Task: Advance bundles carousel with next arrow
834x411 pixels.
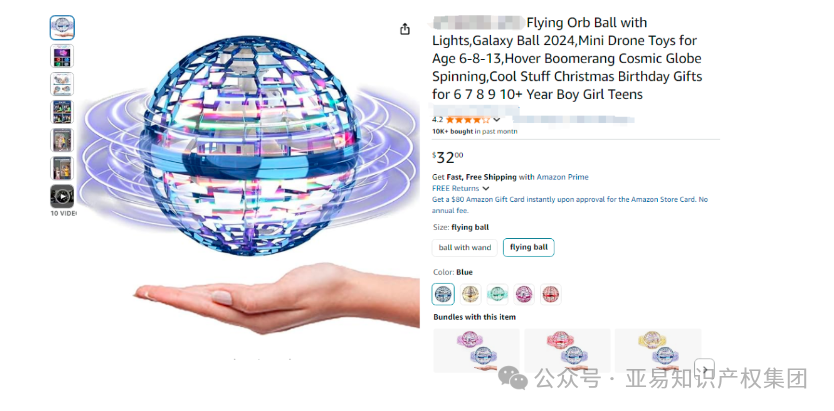Action: point(705,367)
